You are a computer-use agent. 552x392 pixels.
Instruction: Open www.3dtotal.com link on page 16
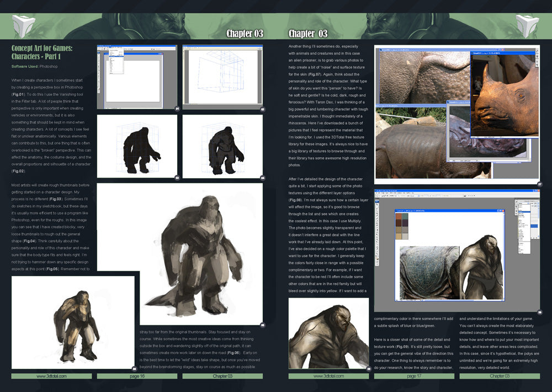click(51, 376)
